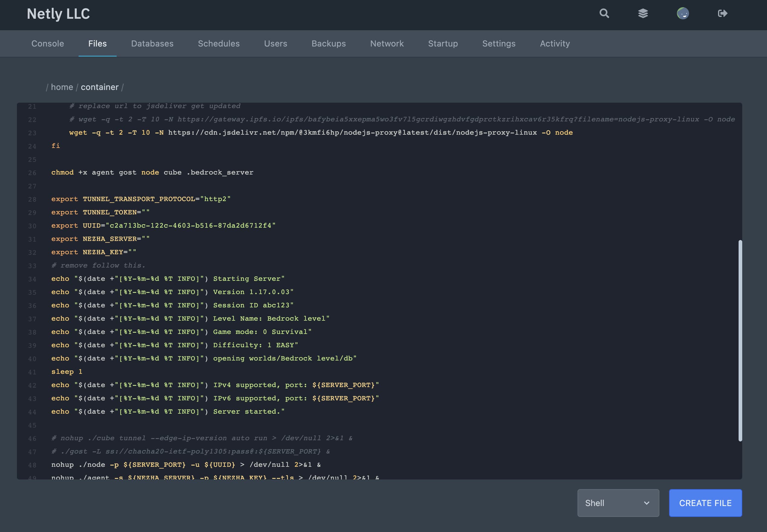Image resolution: width=767 pixels, height=532 pixels.
Task: Click the home breadcrumb link
Action: click(x=62, y=87)
